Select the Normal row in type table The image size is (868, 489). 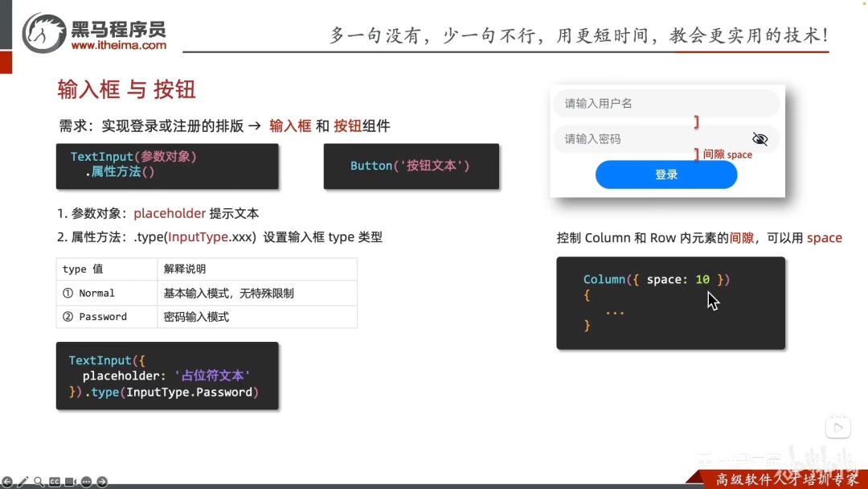tap(207, 293)
